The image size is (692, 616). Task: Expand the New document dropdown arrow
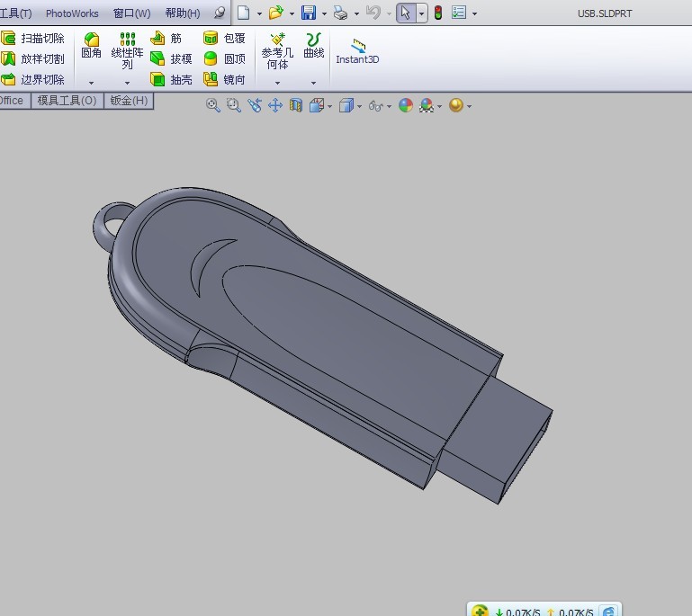pos(259,13)
